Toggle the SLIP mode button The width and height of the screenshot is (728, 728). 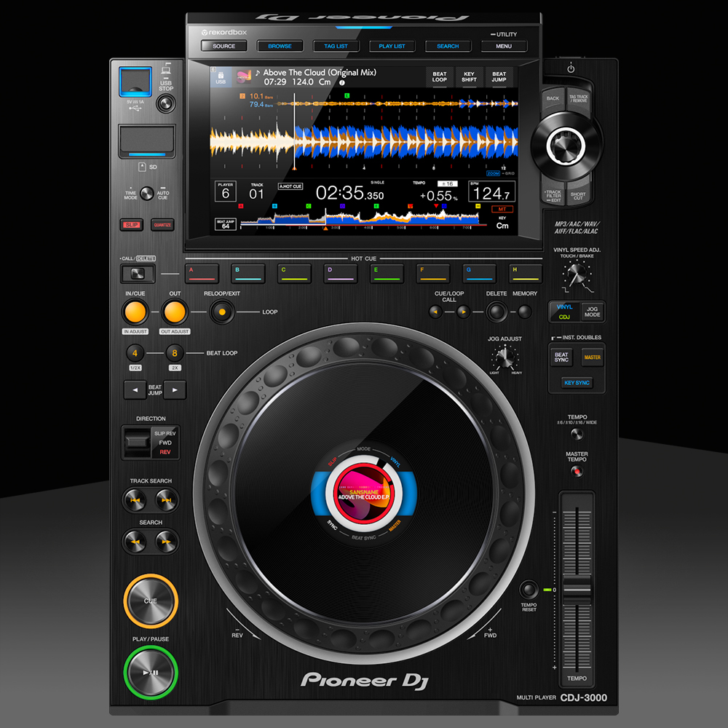coord(132,225)
